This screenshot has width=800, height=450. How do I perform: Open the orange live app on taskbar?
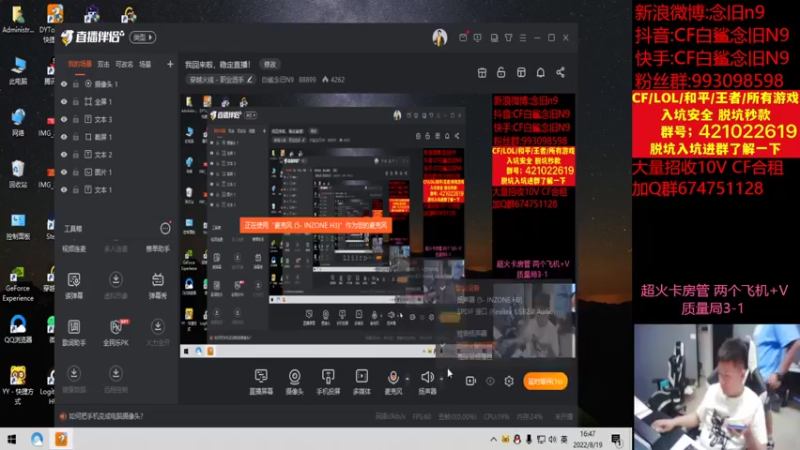[61, 439]
